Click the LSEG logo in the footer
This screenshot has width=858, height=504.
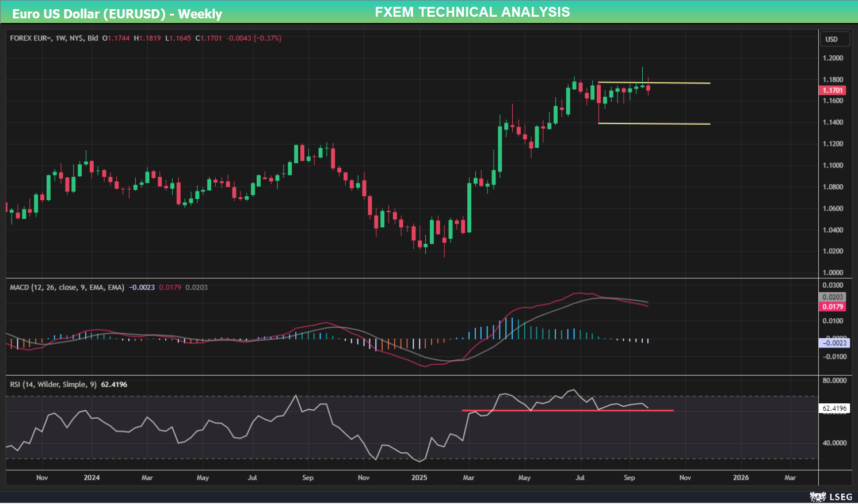[832, 497]
